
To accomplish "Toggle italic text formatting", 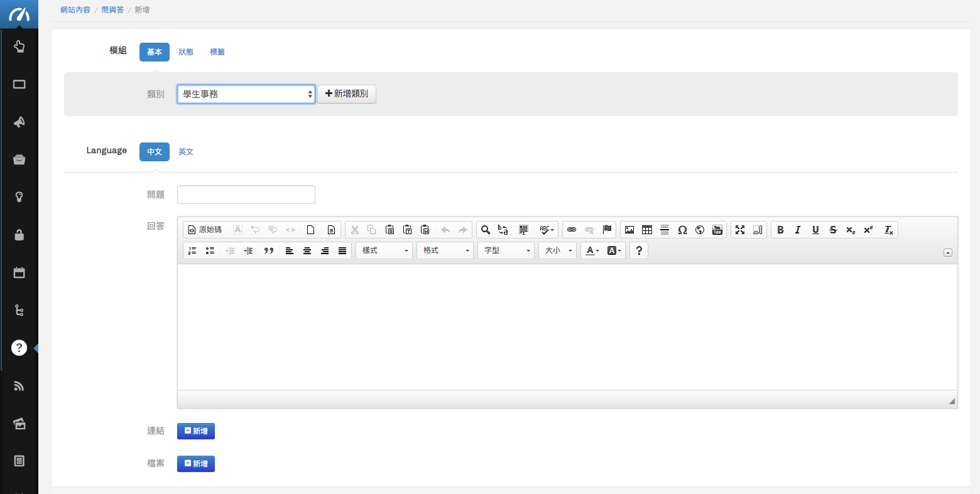I will coord(798,230).
